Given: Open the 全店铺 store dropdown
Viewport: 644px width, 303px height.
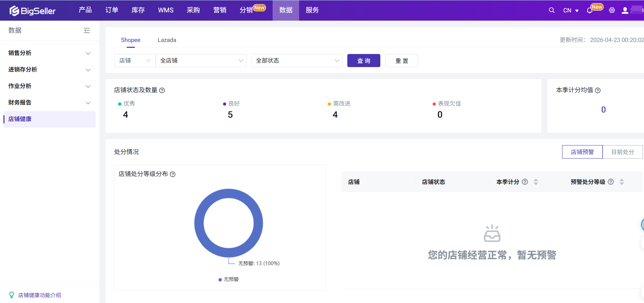Looking at the screenshot, I should click(x=201, y=61).
